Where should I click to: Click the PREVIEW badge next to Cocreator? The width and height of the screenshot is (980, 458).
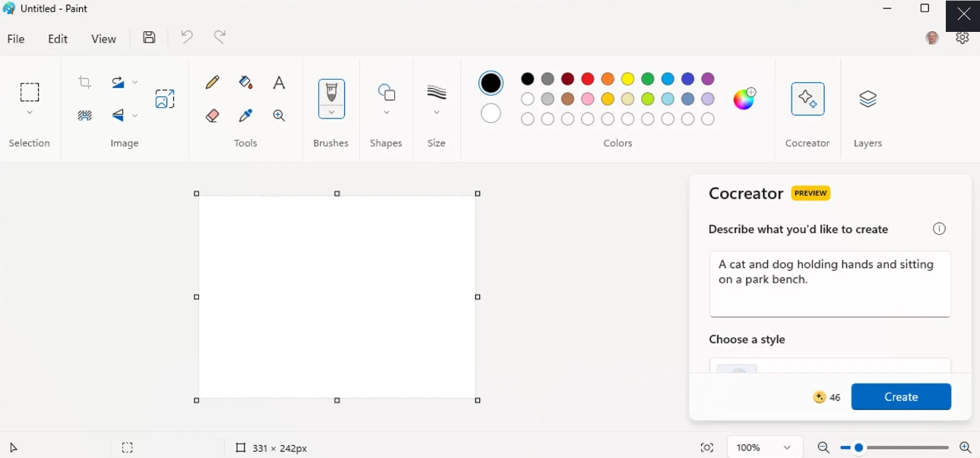click(811, 193)
